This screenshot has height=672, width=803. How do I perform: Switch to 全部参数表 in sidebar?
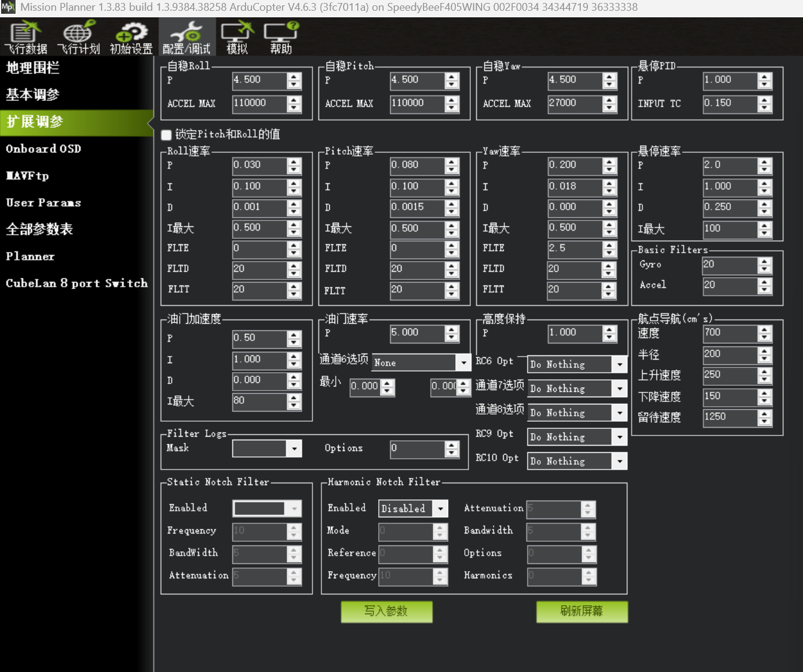[39, 229]
